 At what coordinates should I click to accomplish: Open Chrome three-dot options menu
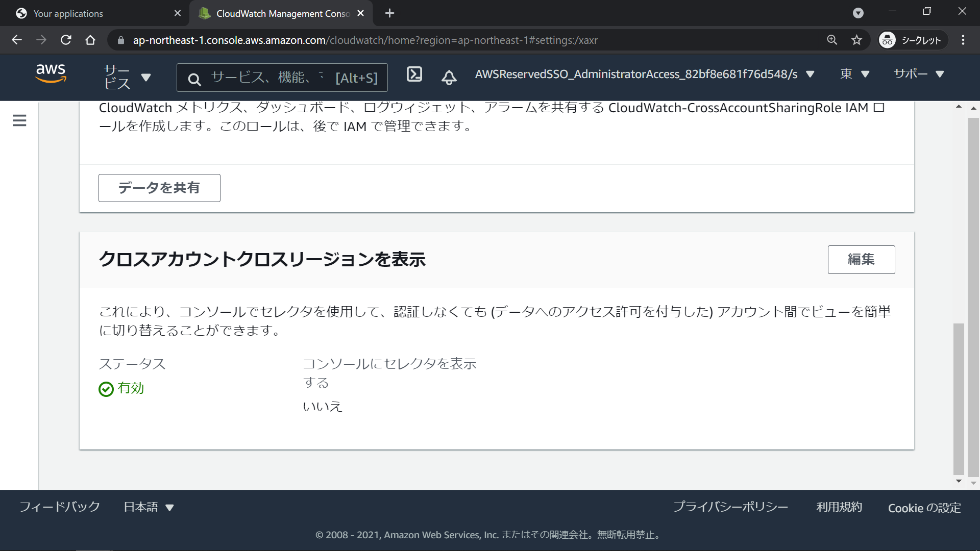pos(963,40)
